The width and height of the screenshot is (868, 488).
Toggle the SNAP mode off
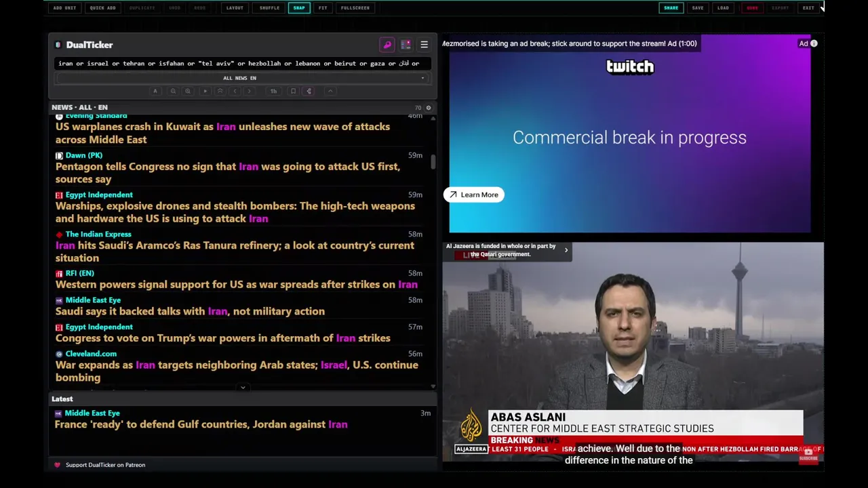[x=299, y=8]
